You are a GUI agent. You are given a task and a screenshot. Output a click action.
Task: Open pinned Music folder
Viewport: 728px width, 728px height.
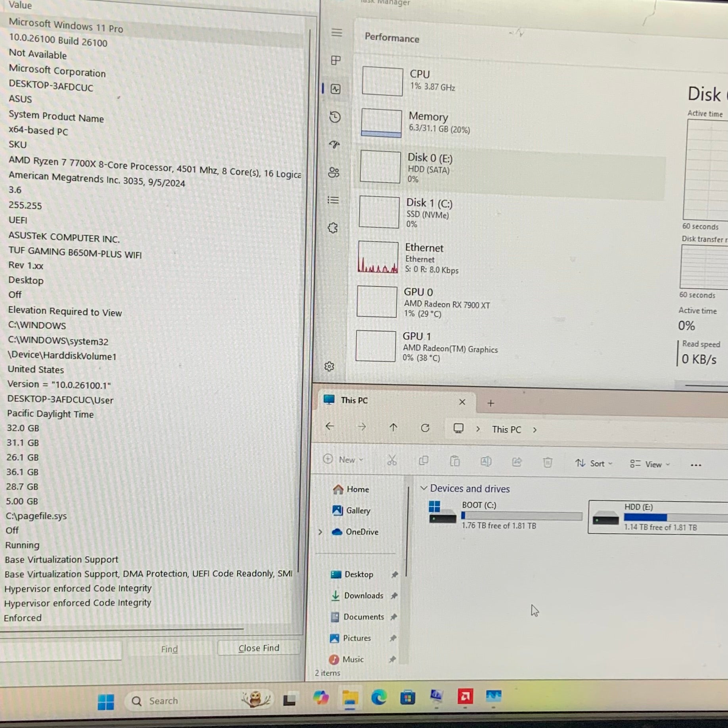point(346,659)
